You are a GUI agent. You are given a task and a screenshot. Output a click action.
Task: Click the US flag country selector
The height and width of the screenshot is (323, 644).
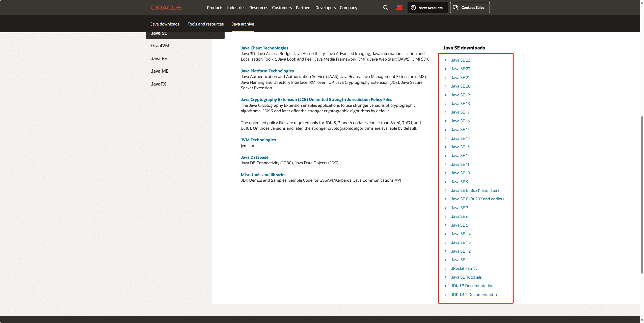tap(399, 8)
